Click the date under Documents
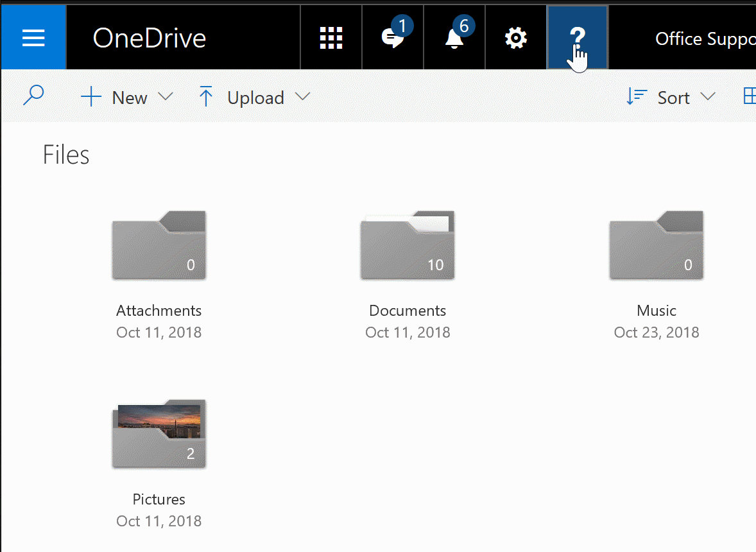Screen dimensions: 756x552 click(408, 332)
